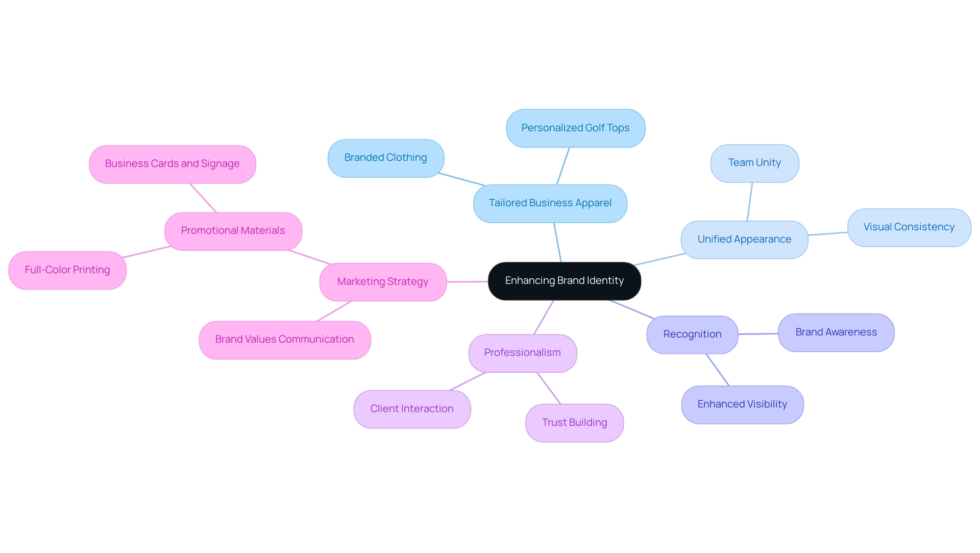Open Business Cards and Signage node menu

pyautogui.click(x=174, y=163)
